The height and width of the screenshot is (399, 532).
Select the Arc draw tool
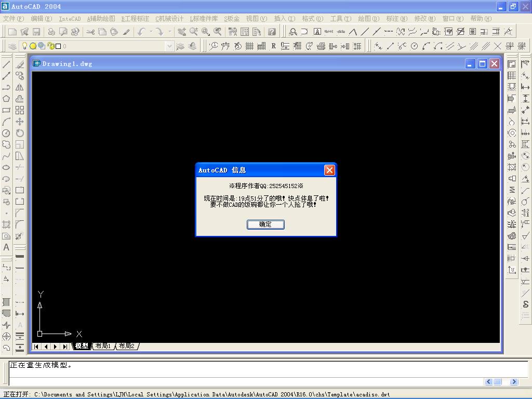tap(6, 122)
